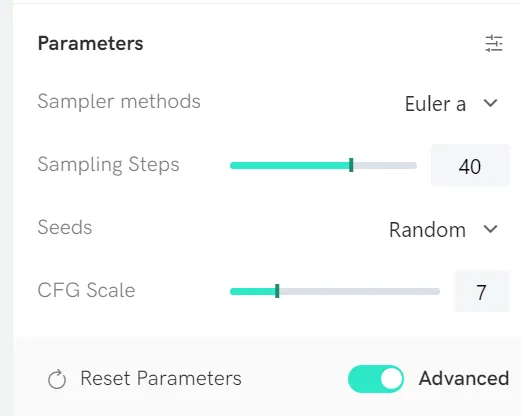Click the chevron beside Random
Viewport: 521px width, 416px height.
[x=490, y=229]
